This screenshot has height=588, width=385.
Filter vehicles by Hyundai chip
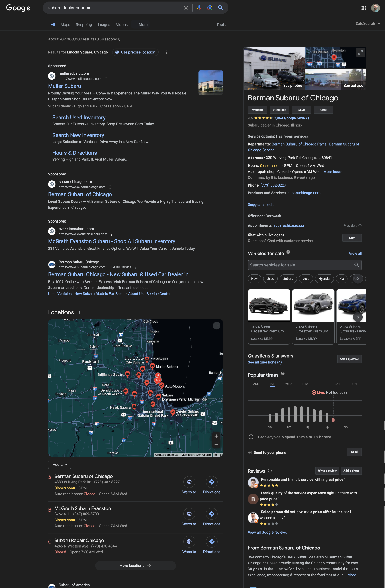point(324,279)
